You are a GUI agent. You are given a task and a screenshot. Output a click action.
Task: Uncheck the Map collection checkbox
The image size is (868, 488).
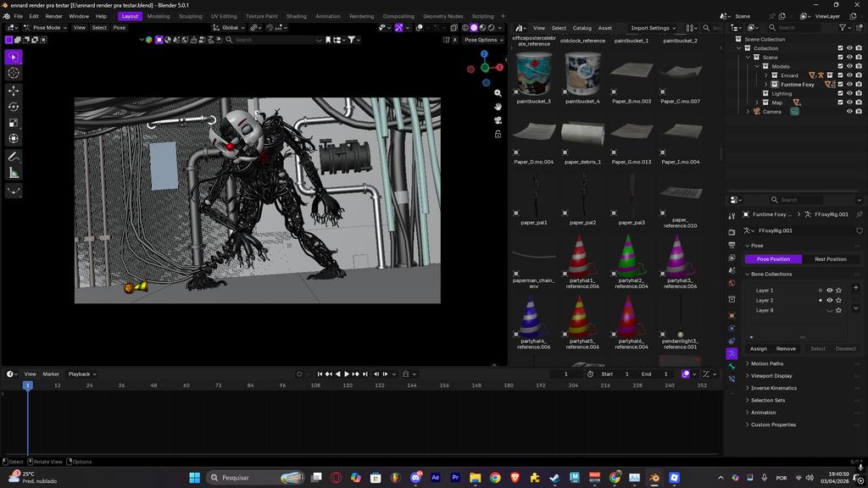[x=840, y=103]
